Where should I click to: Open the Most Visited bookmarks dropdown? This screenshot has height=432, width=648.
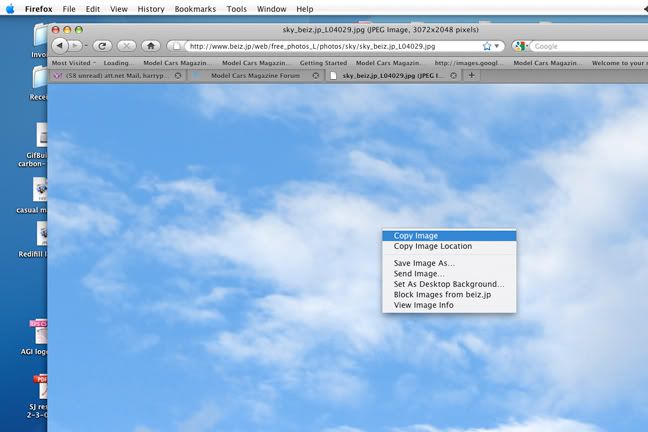74,63
